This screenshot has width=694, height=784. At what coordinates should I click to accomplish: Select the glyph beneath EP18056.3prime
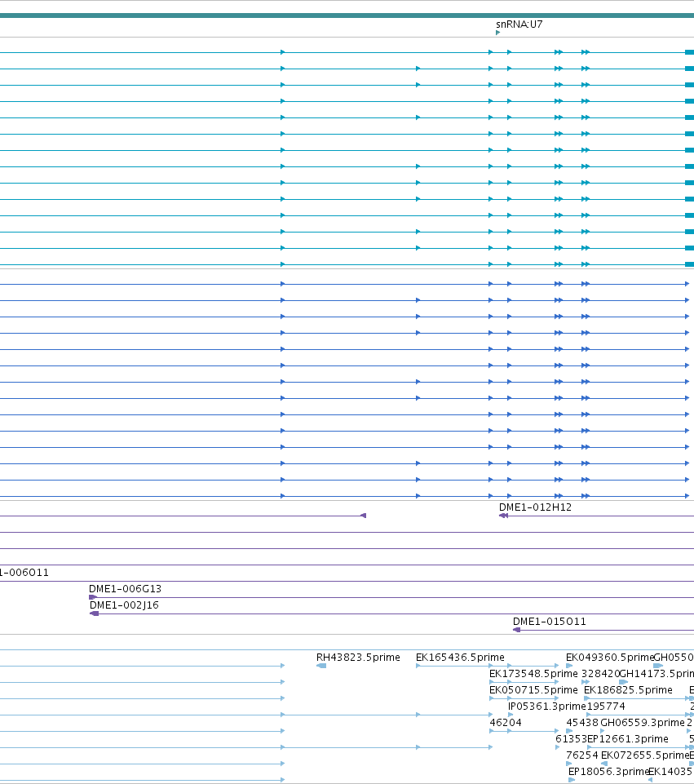572,780
